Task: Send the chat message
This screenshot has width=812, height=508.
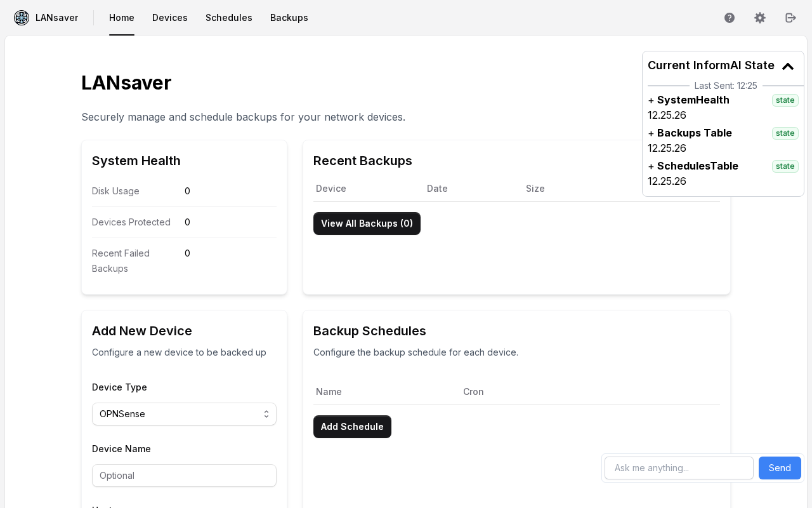Action: 780,468
